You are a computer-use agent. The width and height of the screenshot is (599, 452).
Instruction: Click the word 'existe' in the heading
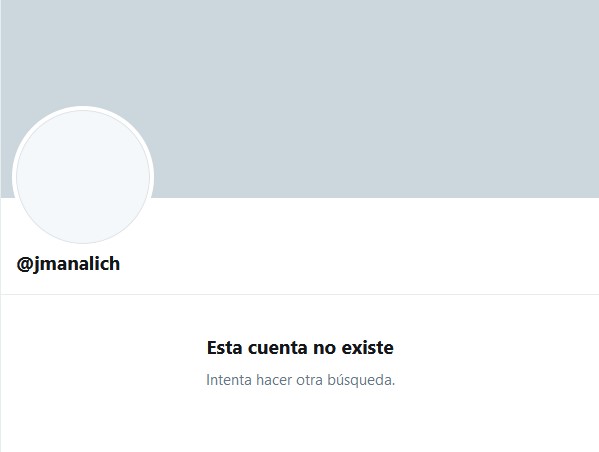pos(367,347)
